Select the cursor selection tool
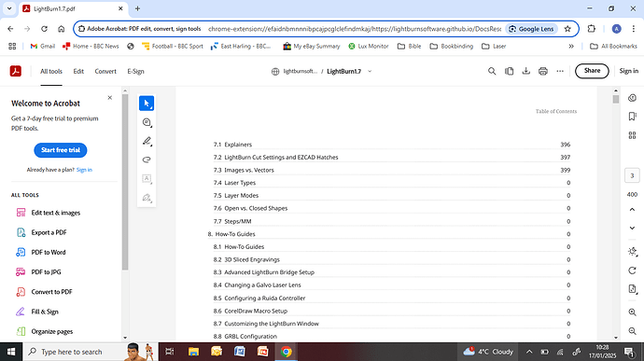644x361 pixels. click(x=147, y=104)
